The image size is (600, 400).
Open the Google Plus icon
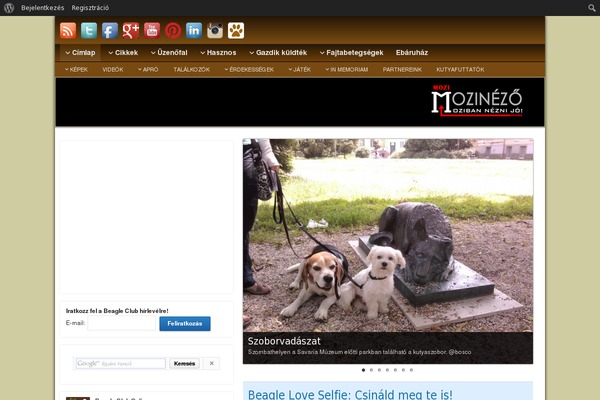(131, 31)
